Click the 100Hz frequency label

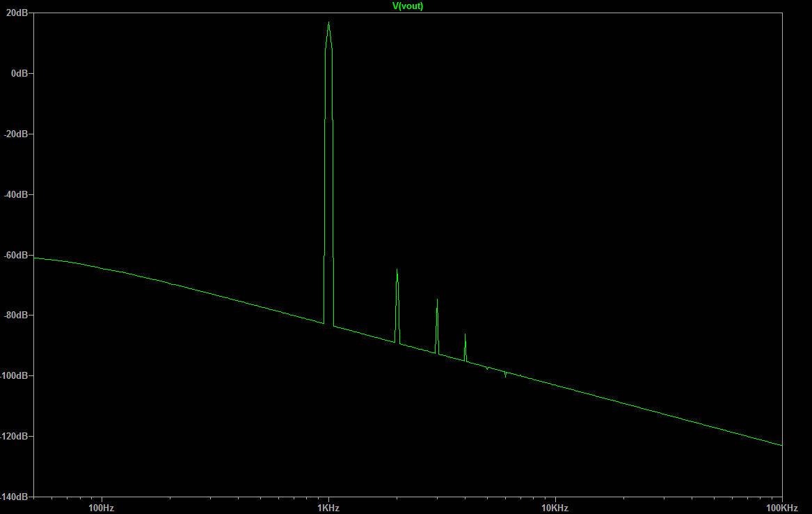coord(102,508)
